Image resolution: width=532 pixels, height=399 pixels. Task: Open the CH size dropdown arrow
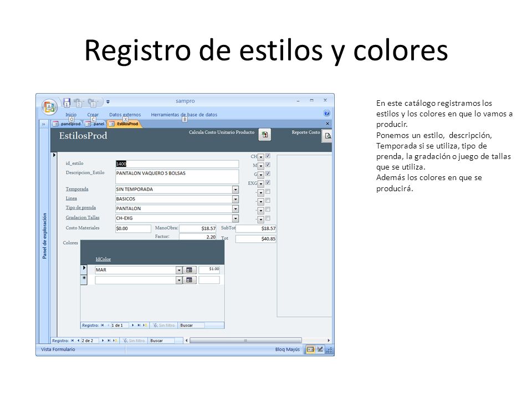point(260,157)
